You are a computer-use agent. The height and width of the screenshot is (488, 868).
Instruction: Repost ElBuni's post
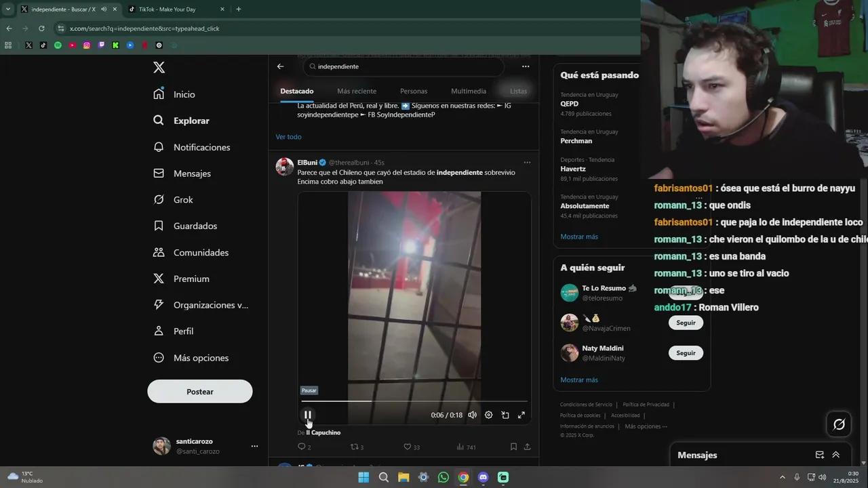pyautogui.click(x=357, y=447)
